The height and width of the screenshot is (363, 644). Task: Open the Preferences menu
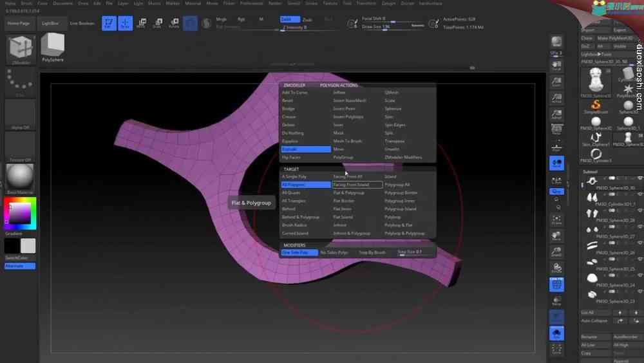point(251,3)
